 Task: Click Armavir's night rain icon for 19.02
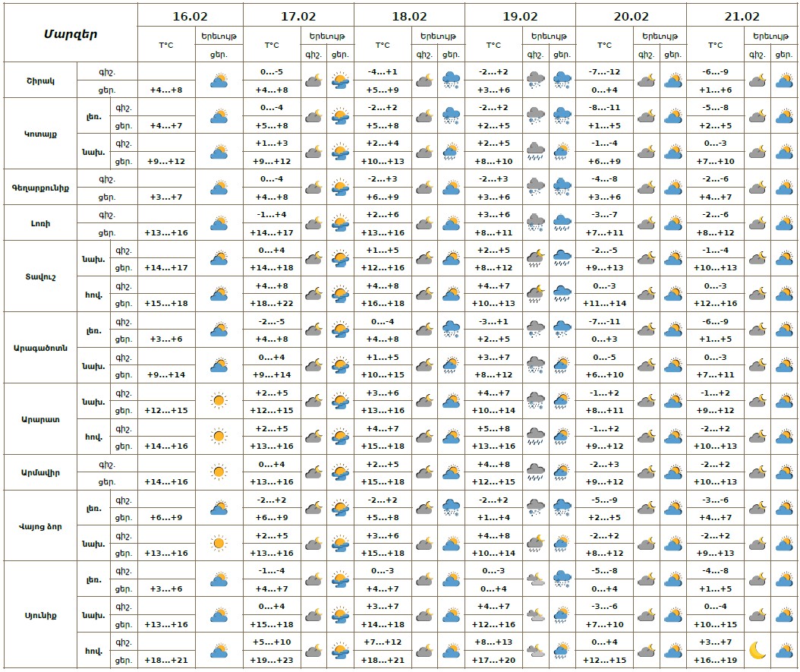(x=536, y=472)
